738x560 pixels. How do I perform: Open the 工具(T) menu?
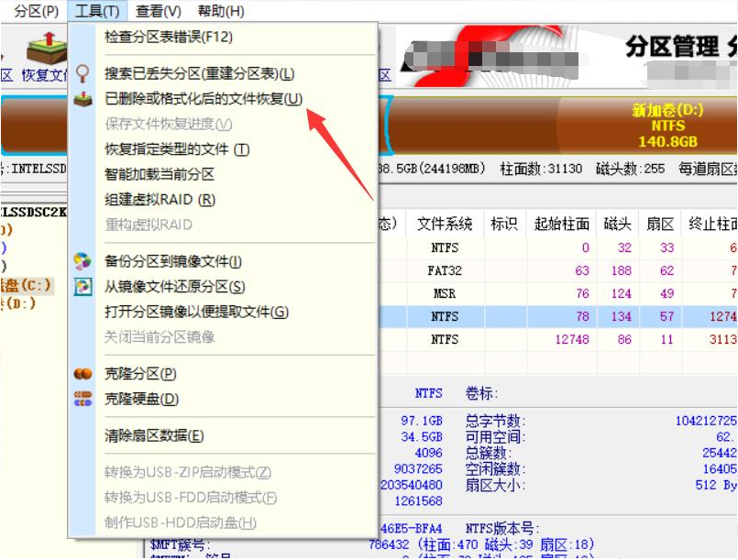point(97,11)
